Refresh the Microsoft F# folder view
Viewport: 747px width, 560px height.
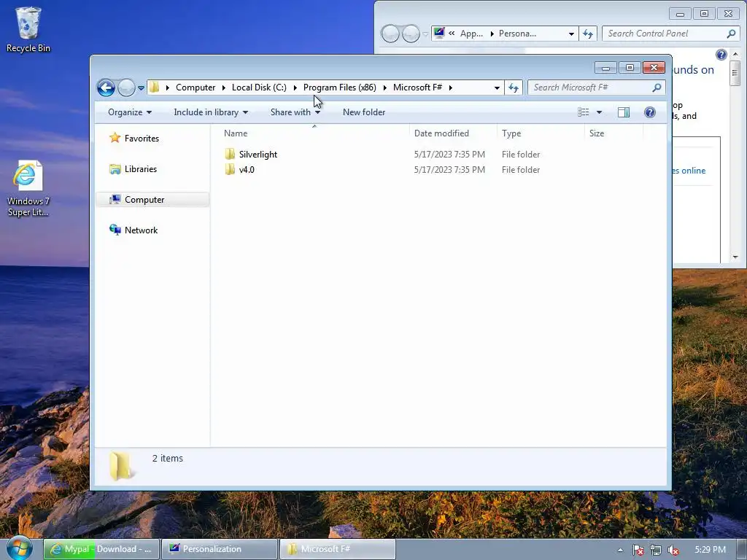[514, 87]
